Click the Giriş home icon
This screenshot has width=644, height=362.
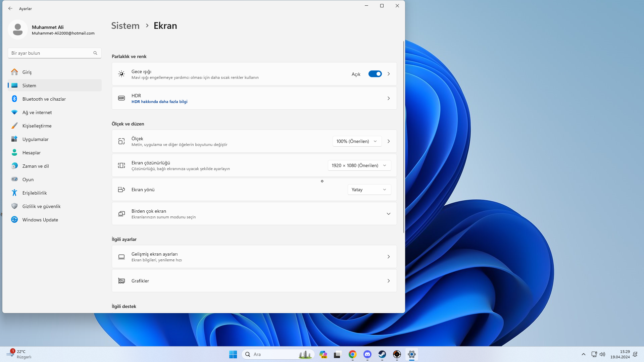pyautogui.click(x=14, y=72)
